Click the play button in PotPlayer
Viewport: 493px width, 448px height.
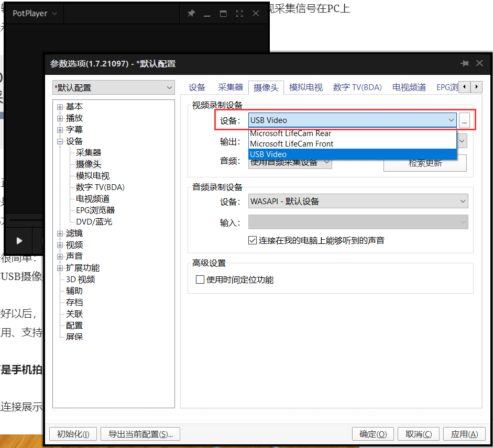click(19, 241)
